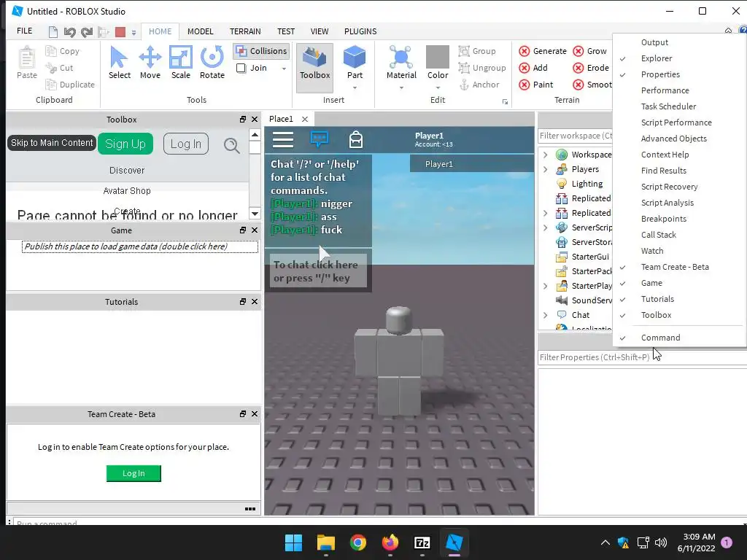747x560 pixels.
Task: Float the Toolbox panel with its restore icon
Action: click(243, 120)
